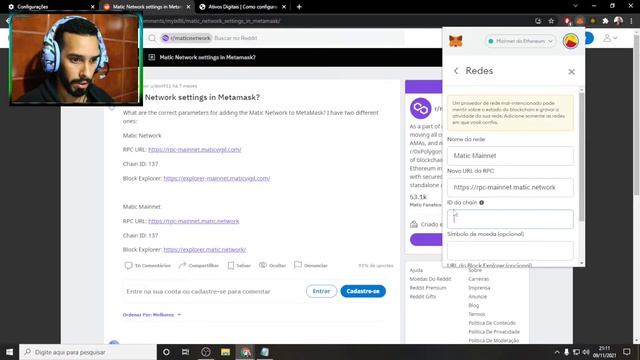Viewport: 640px width, 360px height.
Task: Click the MetaMask popup vertical scrollbar
Action: (x=582, y=157)
